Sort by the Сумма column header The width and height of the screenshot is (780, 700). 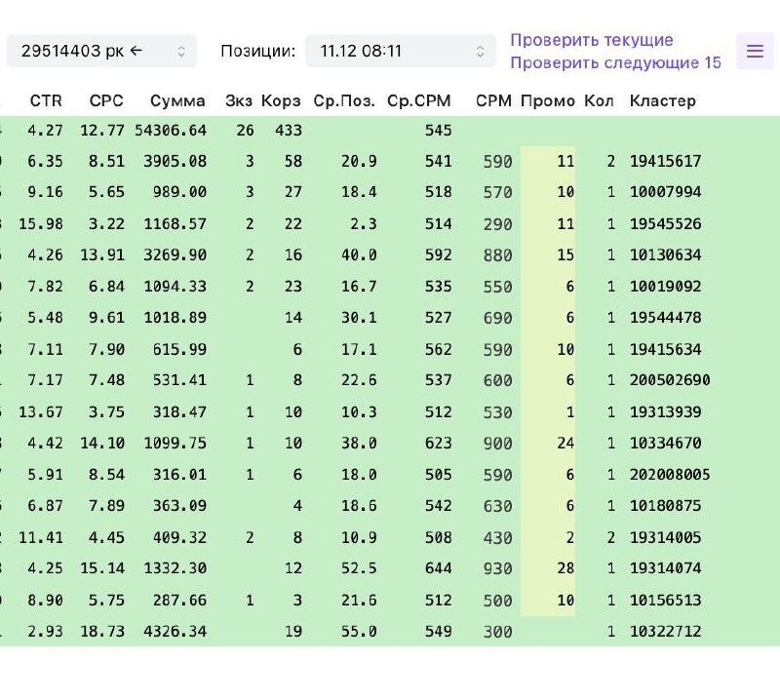coord(177,101)
